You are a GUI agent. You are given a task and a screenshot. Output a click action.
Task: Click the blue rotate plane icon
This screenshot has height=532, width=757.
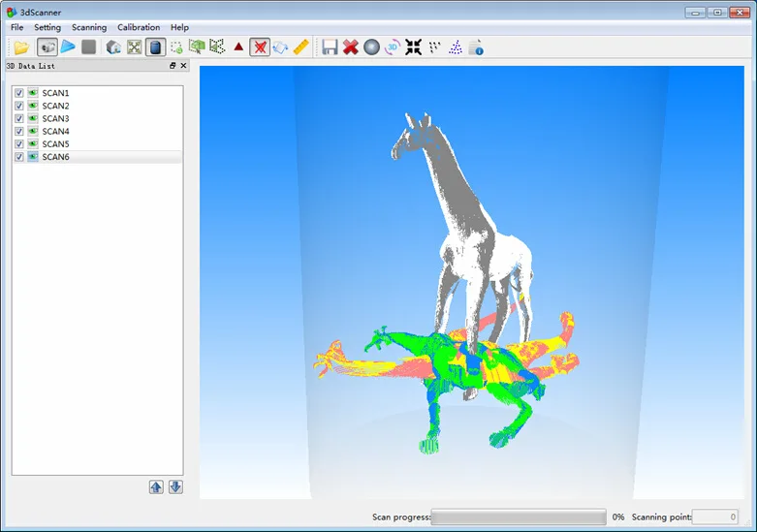click(x=280, y=47)
